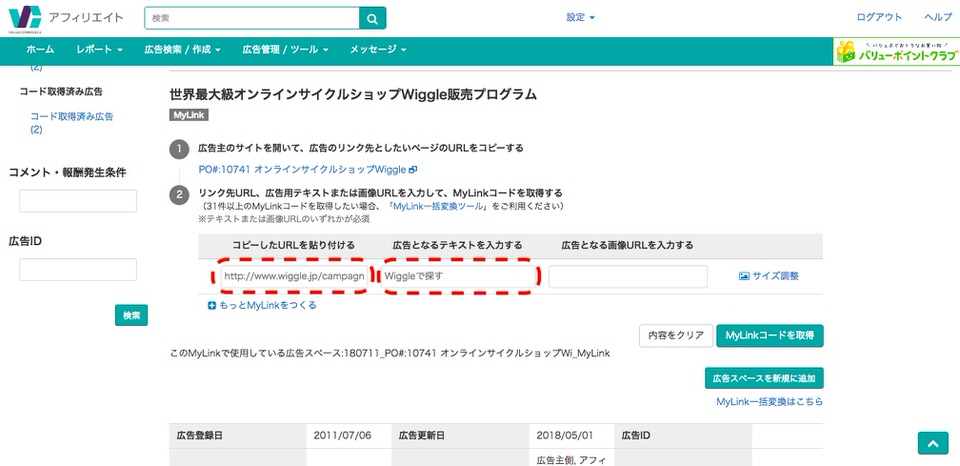
Task: Open the コード取得済み広告 (2) sidebar link
Action: [72, 122]
